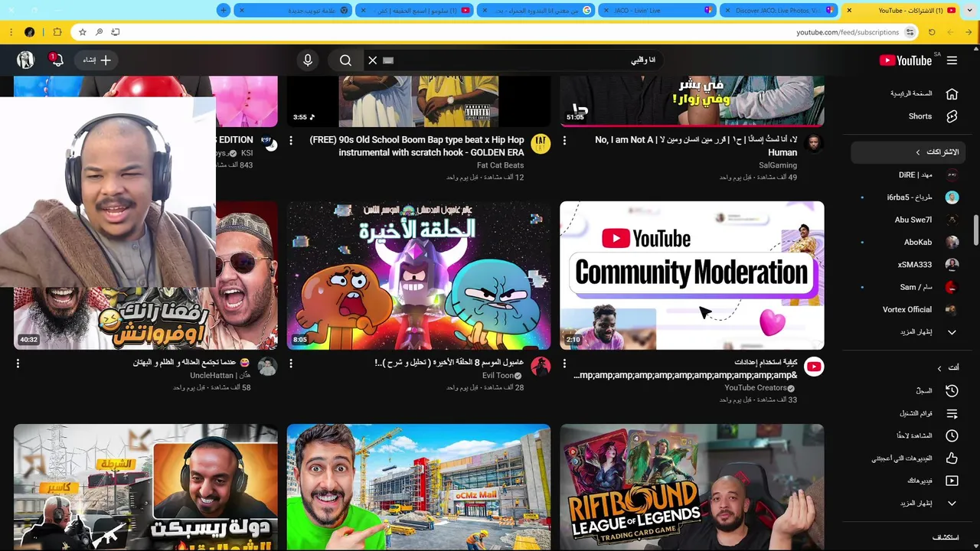Switch to the 'JACO - Livin' Live' tab
Image resolution: width=980 pixels, height=551 pixels.
(658, 10)
